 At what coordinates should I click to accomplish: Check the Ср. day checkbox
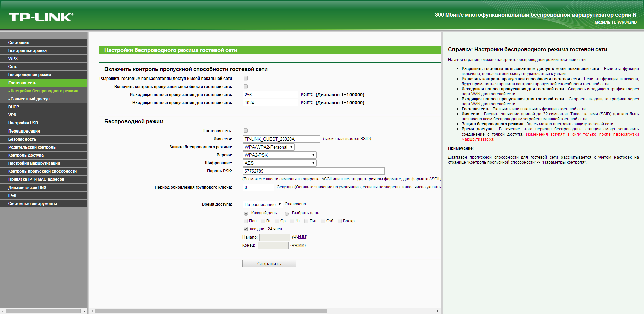tap(277, 221)
